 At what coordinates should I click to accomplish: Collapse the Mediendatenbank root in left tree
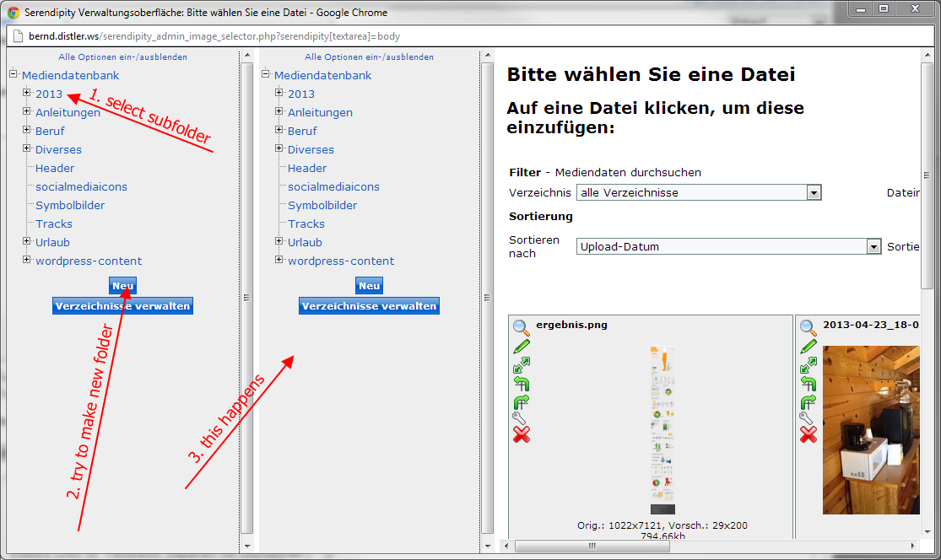(14, 74)
